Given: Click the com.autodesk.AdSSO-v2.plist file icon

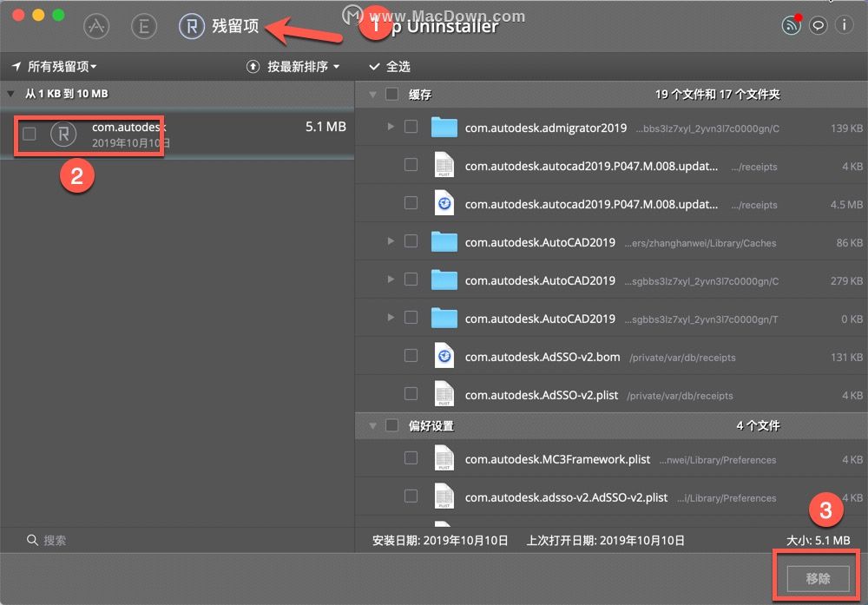Looking at the screenshot, I should (x=444, y=394).
